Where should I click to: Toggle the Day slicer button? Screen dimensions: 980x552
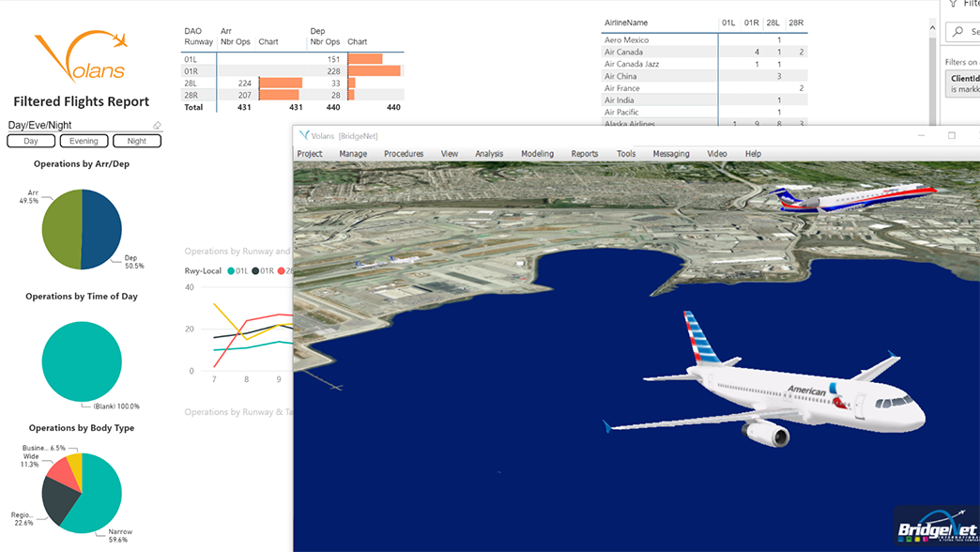pos(31,141)
